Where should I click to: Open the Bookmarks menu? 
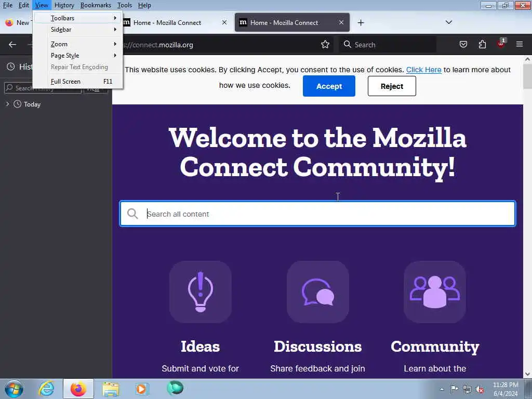pyautogui.click(x=96, y=5)
